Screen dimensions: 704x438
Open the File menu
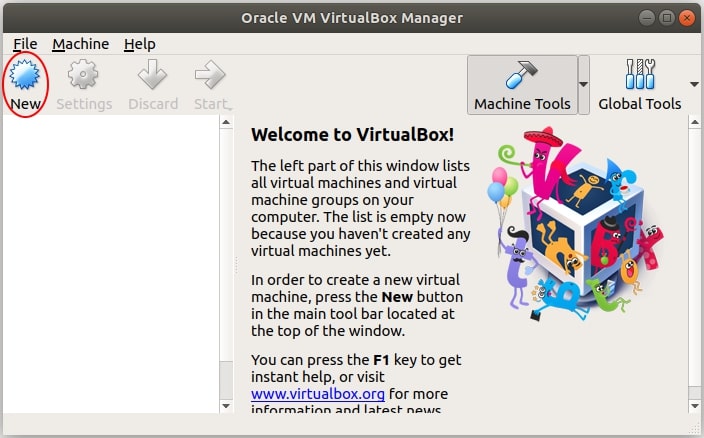25,44
